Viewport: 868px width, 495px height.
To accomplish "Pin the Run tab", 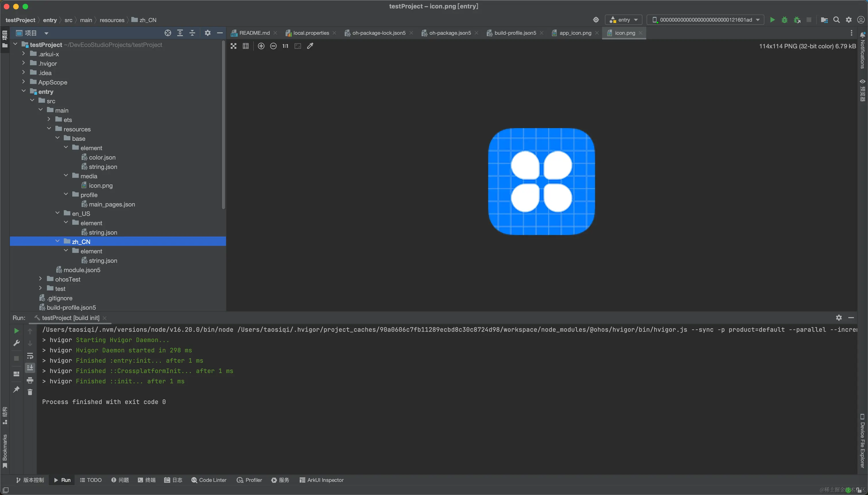I will tap(16, 389).
